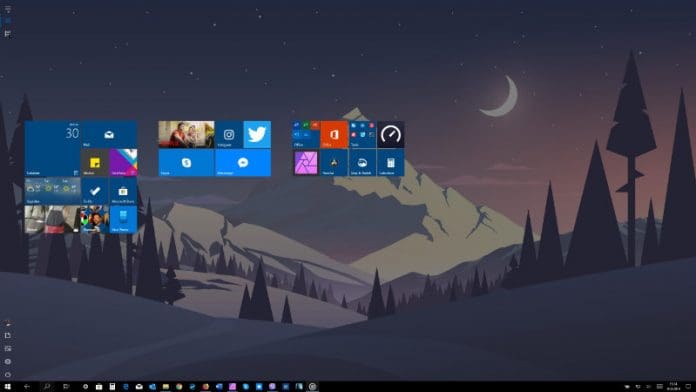Viewport: 696px width, 392px height.
Task: Open the Weather forecast tile
Action: [53, 191]
